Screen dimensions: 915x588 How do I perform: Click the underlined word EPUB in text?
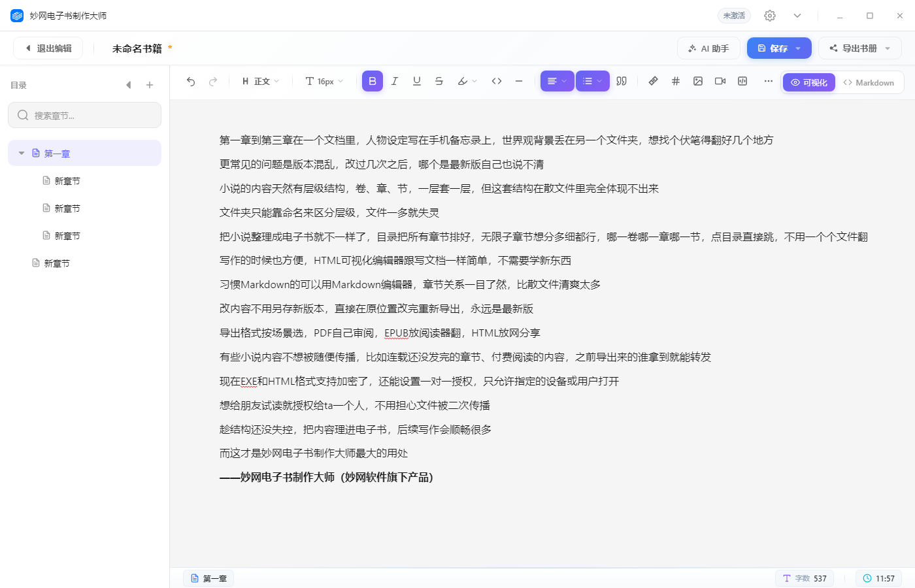(396, 333)
